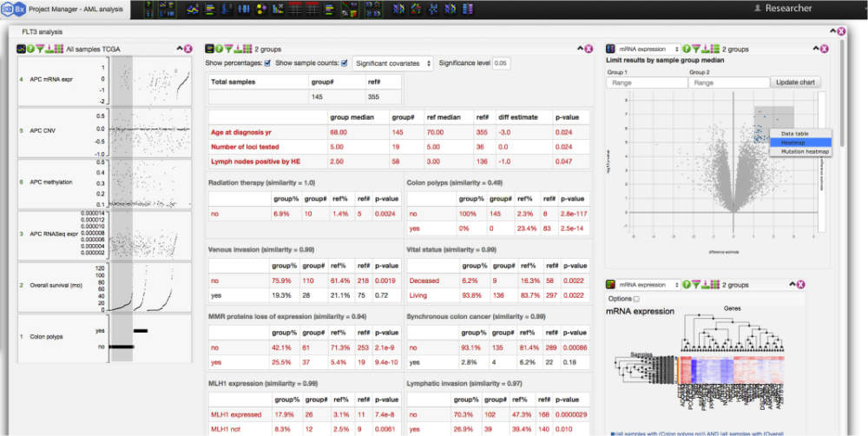Image resolution: width=868 pixels, height=436 pixels.
Task: Toggle the Show percentages checkbox
Action: click(267, 63)
